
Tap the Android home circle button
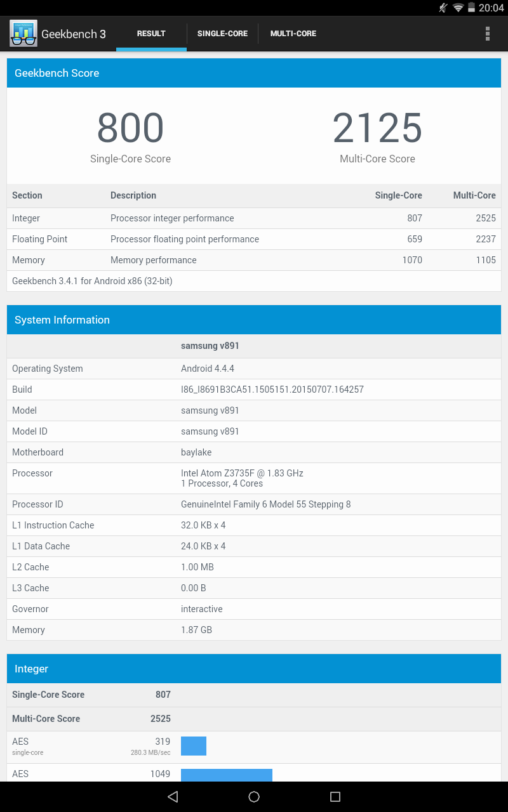click(254, 797)
